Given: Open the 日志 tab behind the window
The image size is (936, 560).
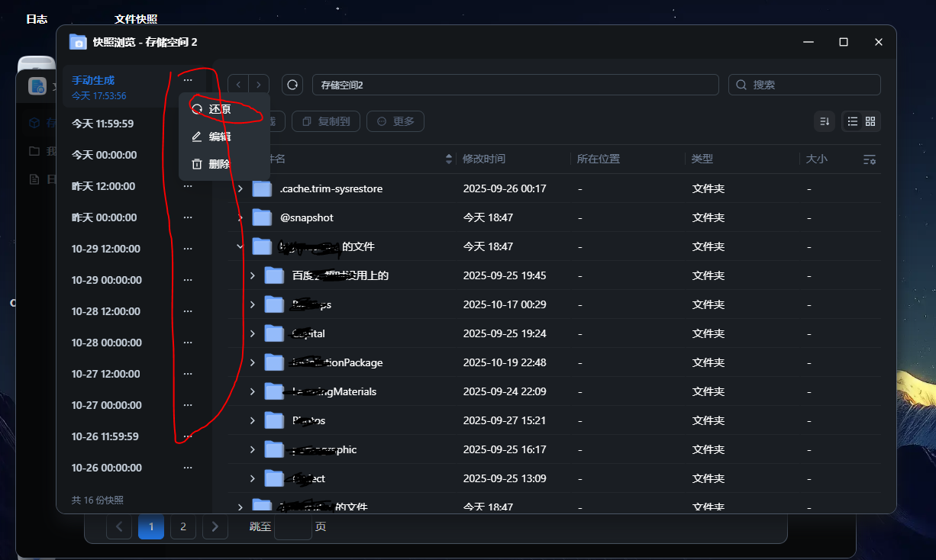Looking at the screenshot, I should (37, 19).
